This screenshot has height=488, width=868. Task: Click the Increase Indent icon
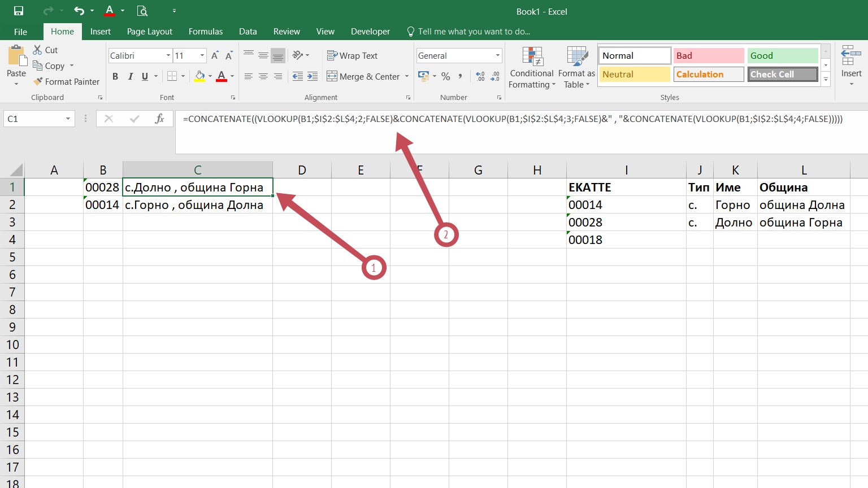[x=313, y=76]
